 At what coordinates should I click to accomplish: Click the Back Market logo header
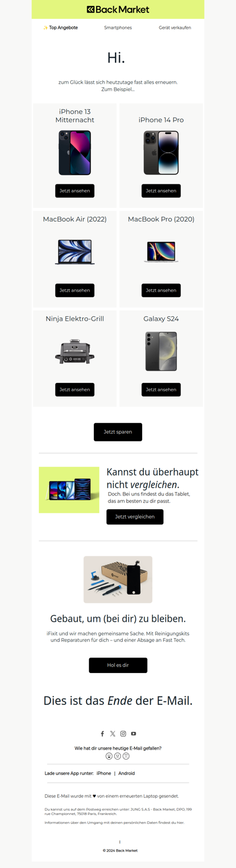tap(118, 9)
